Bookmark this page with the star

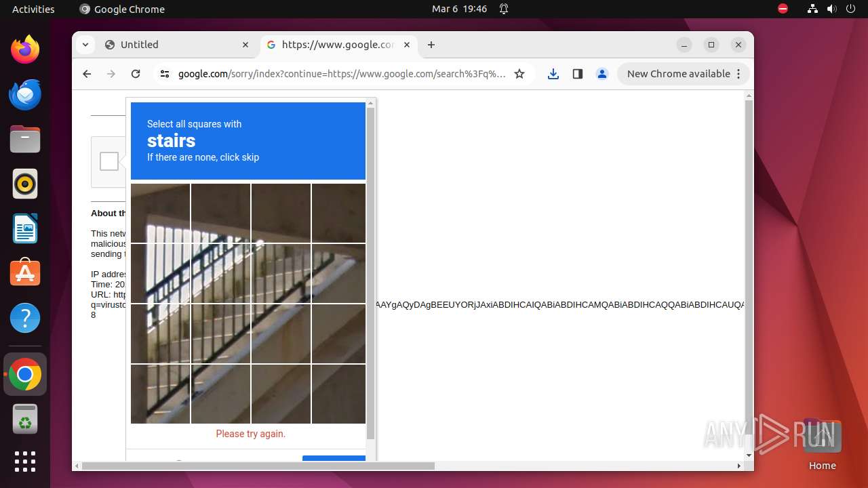(519, 74)
